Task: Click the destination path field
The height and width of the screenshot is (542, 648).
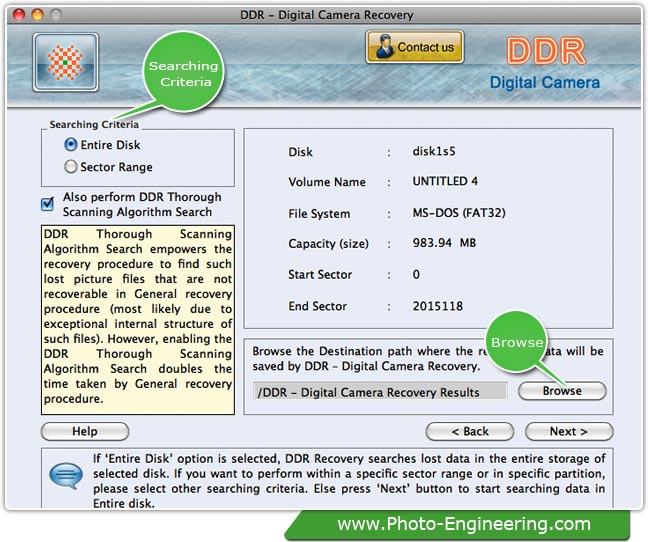Action: (x=380, y=392)
